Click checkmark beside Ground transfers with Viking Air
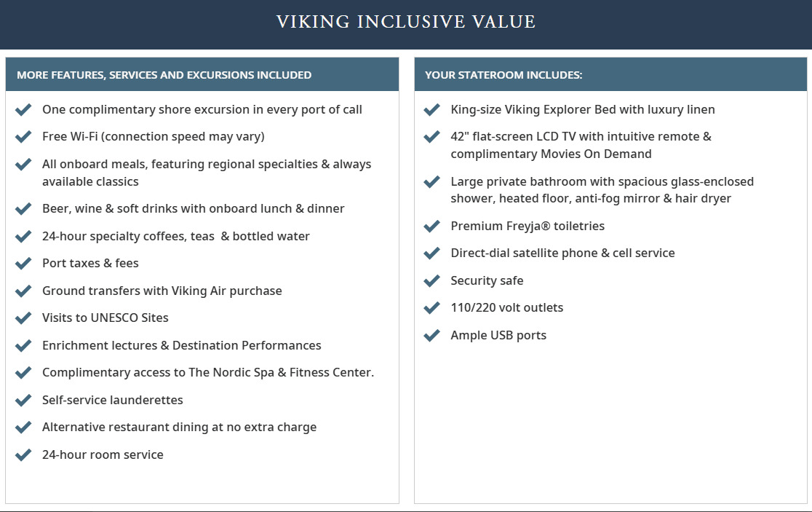The width and height of the screenshot is (812, 512). pos(23,291)
